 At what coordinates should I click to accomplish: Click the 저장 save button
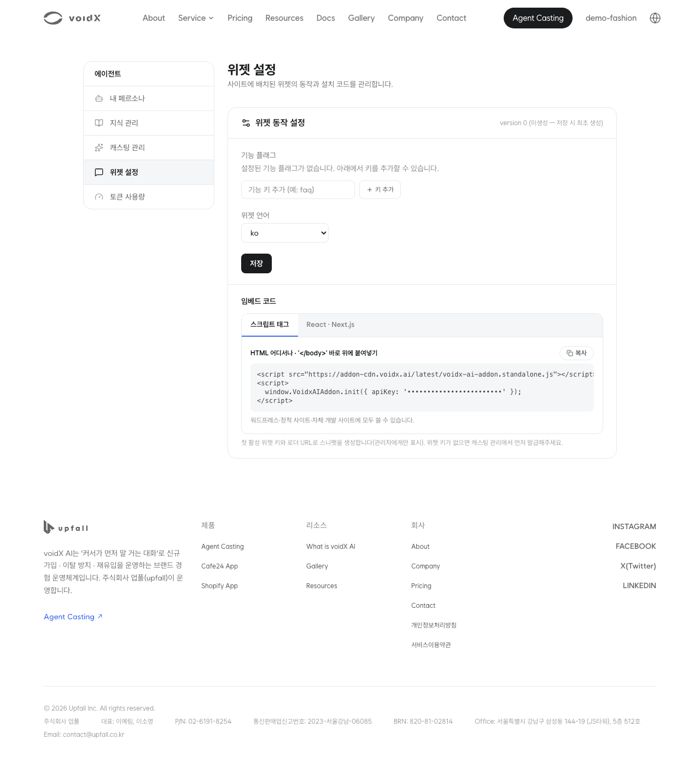pyautogui.click(x=256, y=263)
